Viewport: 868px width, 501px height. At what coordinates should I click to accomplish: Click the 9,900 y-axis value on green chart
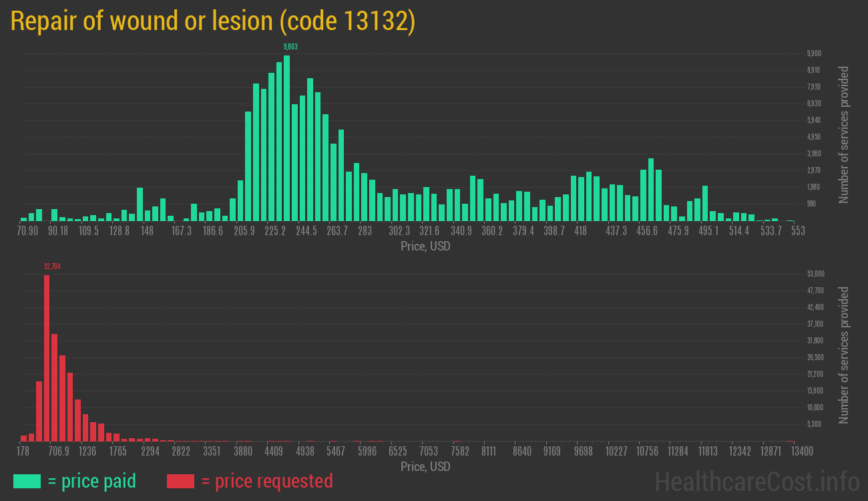click(x=814, y=53)
